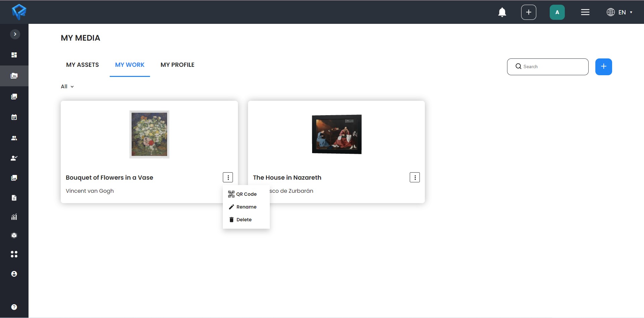
Task: Open the All filter dropdown
Action: coord(67,87)
